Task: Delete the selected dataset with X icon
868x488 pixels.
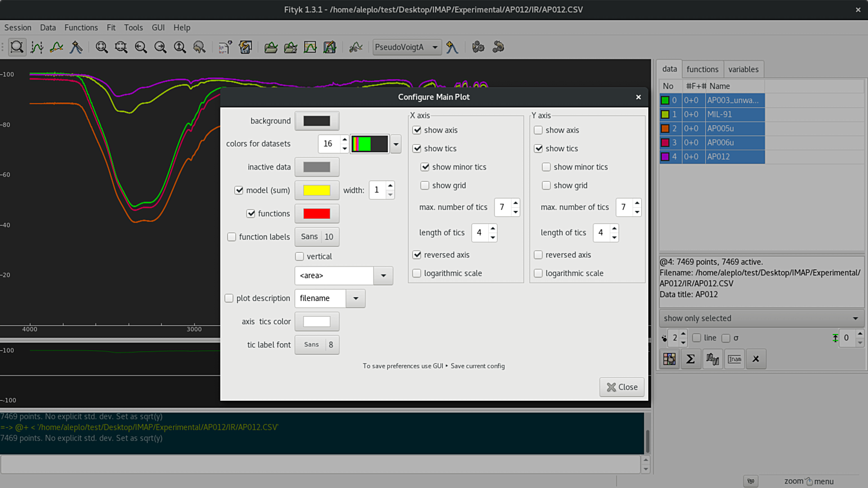Action: click(x=755, y=359)
